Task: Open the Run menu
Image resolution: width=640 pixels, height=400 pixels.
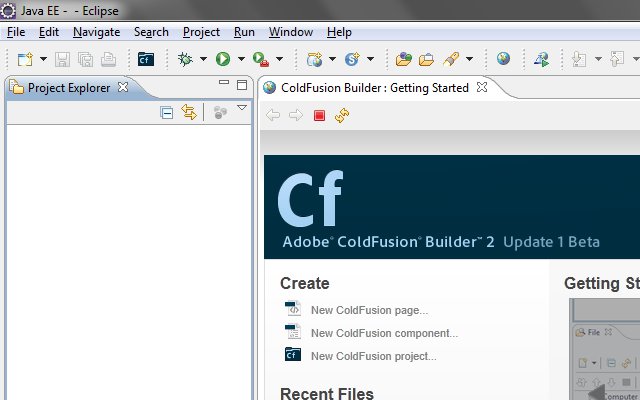Action: coord(244,32)
